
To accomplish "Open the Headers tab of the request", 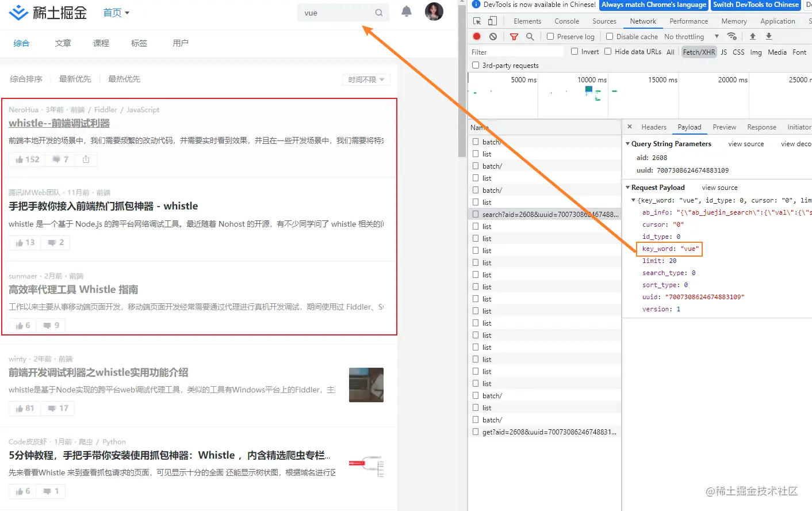I will [x=654, y=127].
